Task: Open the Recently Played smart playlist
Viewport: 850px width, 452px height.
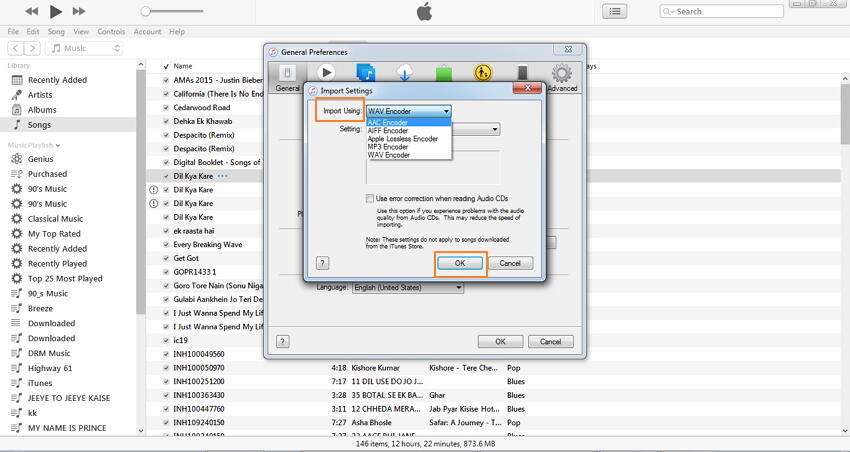Action: click(x=57, y=264)
